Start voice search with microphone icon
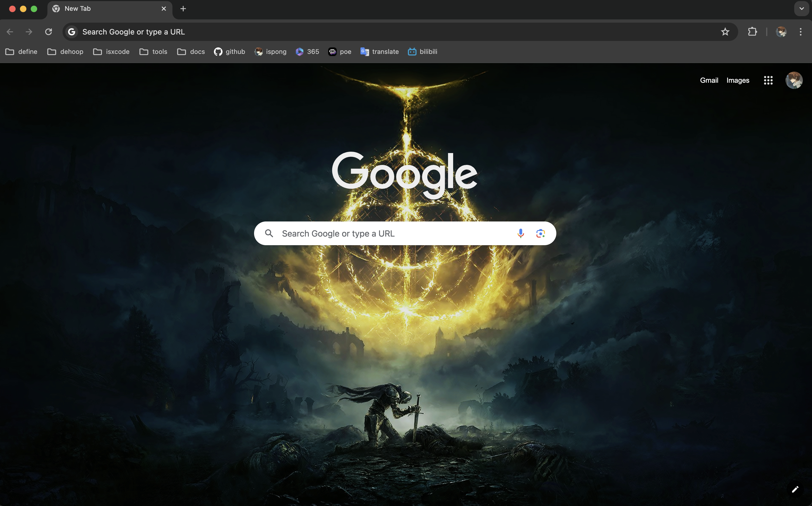Image resolution: width=812 pixels, height=506 pixels. [x=520, y=233]
